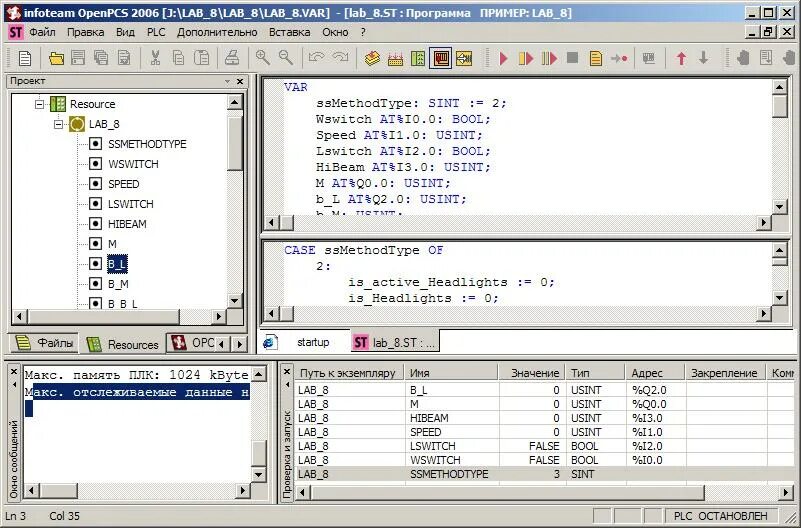The height and width of the screenshot is (528, 801).
Task: Open the Окно menu
Action: (x=335, y=32)
